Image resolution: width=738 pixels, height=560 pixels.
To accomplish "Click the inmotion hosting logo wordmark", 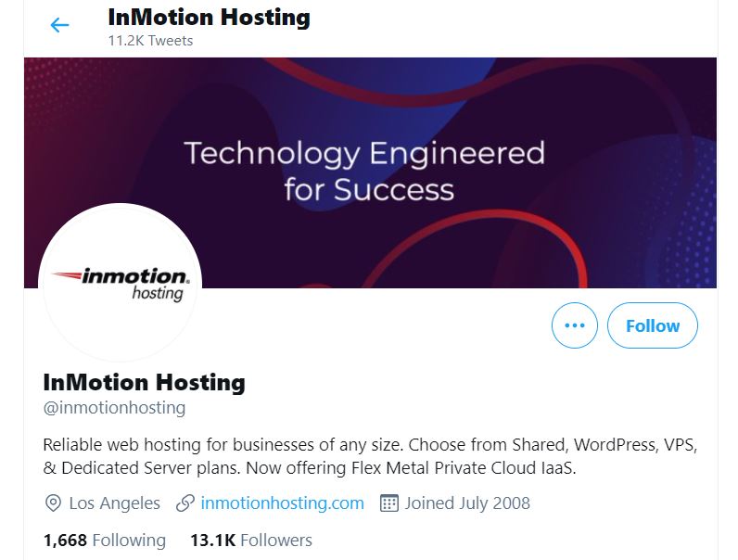I will pos(134,282).
